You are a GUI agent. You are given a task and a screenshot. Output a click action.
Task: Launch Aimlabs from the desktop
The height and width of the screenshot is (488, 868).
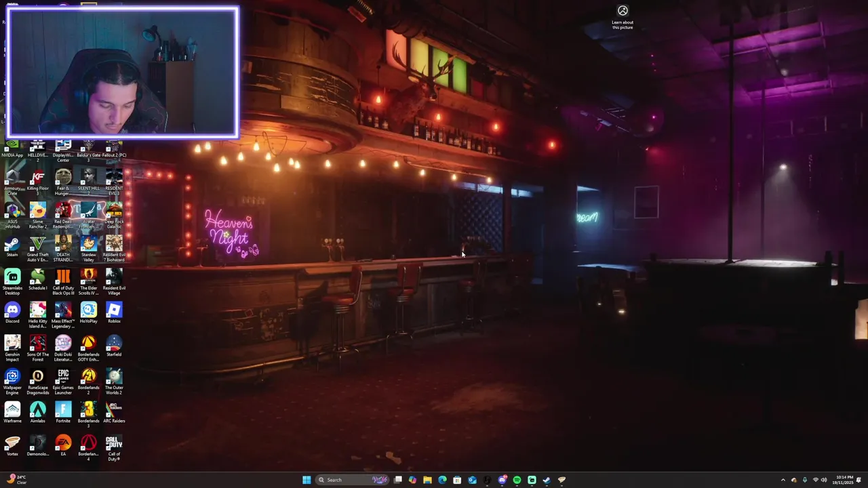(38, 413)
